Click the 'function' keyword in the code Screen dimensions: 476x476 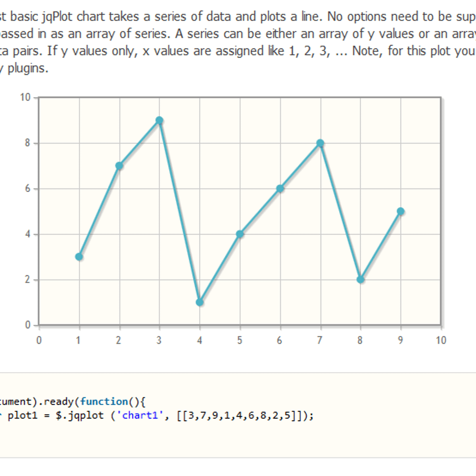[104, 401]
